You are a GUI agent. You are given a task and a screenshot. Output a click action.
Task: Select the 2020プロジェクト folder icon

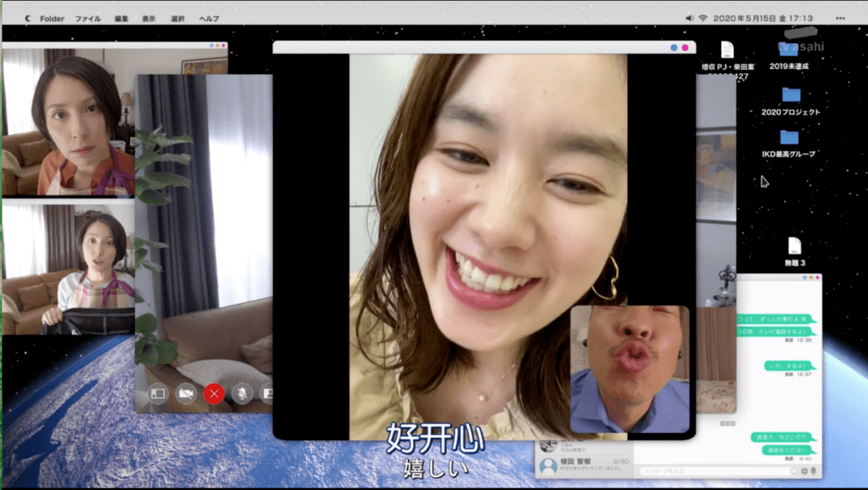point(791,95)
